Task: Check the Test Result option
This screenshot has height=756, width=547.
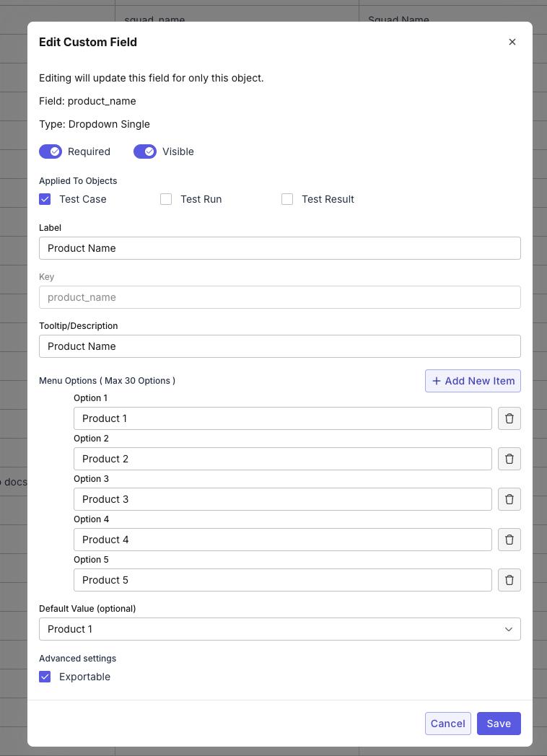Action: click(x=287, y=198)
